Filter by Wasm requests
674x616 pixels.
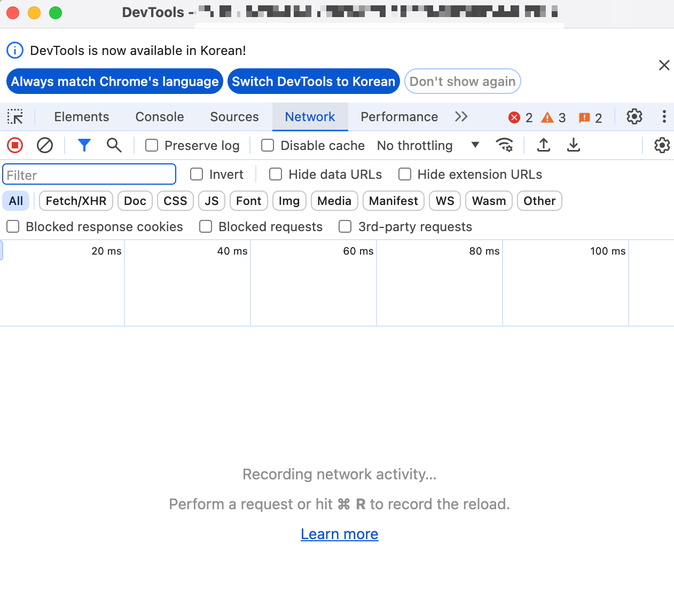(x=489, y=201)
